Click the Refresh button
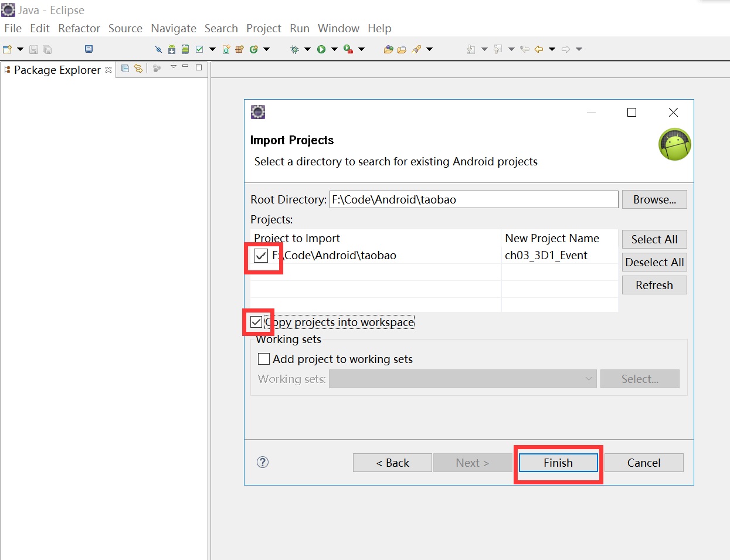The image size is (730, 560). pyautogui.click(x=654, y=285)
